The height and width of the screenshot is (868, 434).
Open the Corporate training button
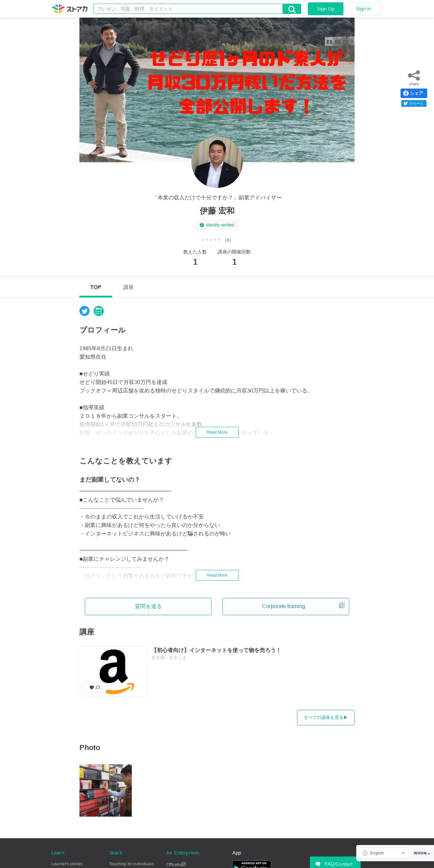(286, 606)
